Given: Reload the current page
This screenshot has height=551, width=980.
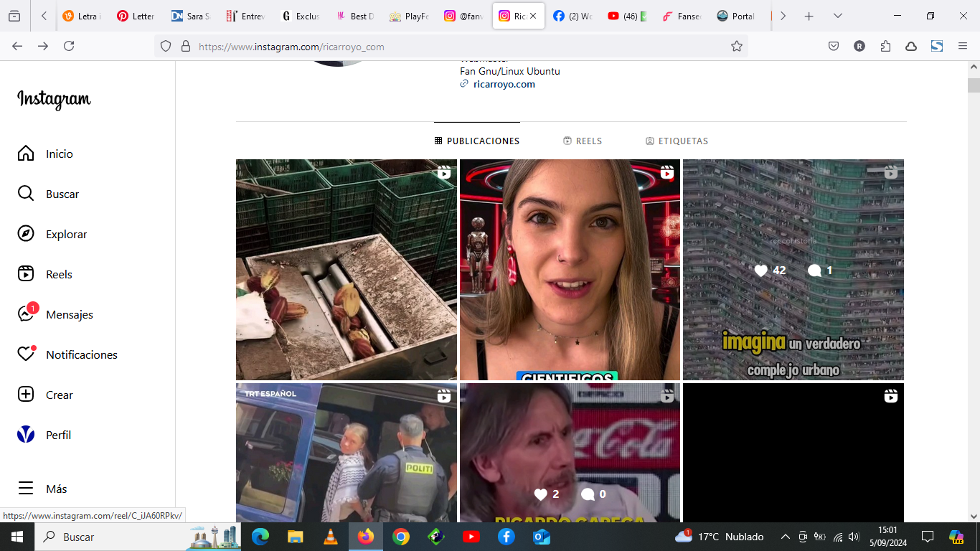Looking at the screenshot, I should tap(69, 46).
